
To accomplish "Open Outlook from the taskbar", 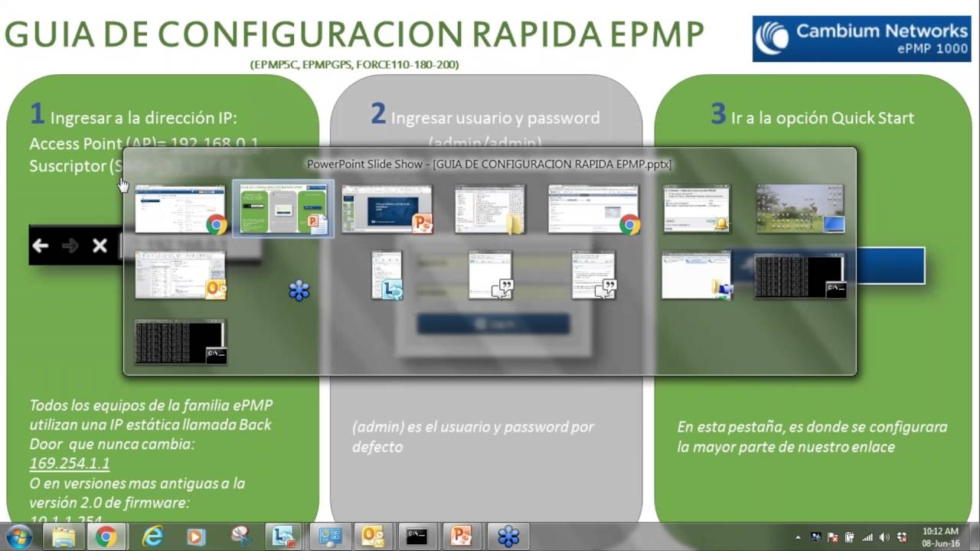I will 373,536.
